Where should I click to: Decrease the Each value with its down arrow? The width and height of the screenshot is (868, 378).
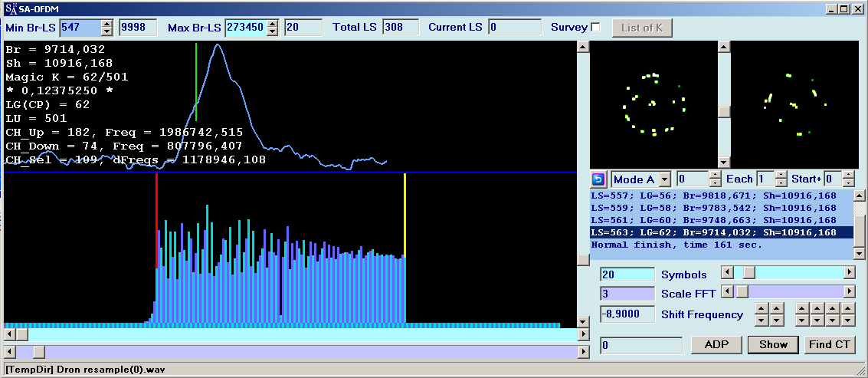pos(781,183)
